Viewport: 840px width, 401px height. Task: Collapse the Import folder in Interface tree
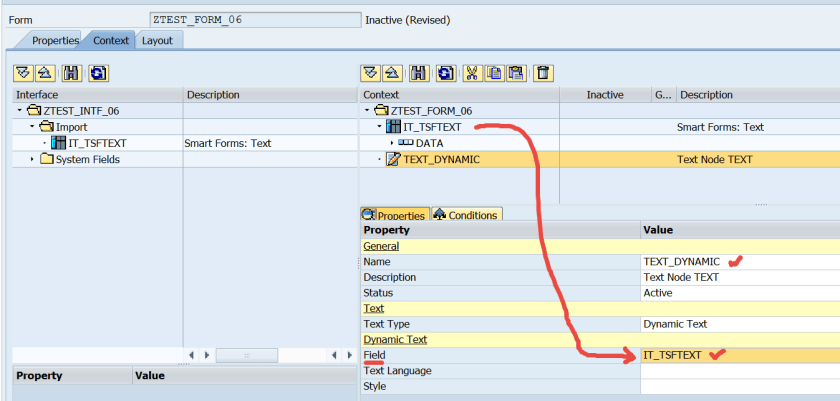coord(31,127)
